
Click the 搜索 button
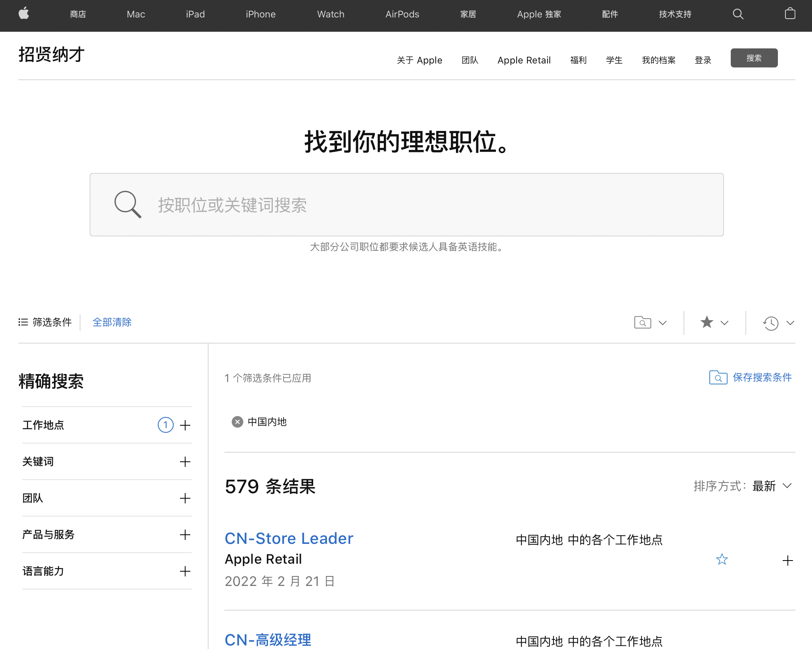pos(754,58)
